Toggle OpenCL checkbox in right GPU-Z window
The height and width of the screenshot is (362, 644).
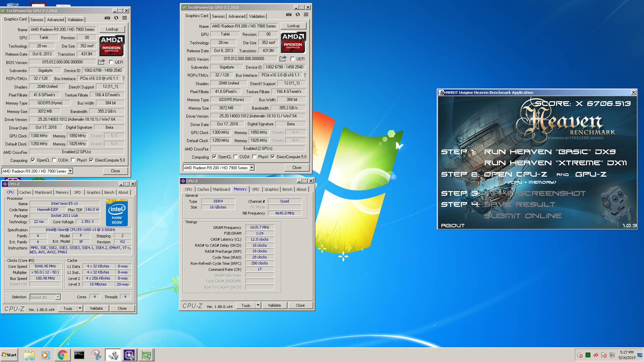[x=214, y=157]
